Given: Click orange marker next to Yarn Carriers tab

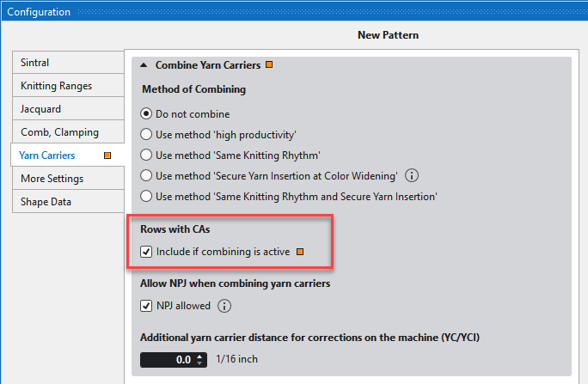Looking at the screenshot, I should pyautogui.click(x=107, y=155).
